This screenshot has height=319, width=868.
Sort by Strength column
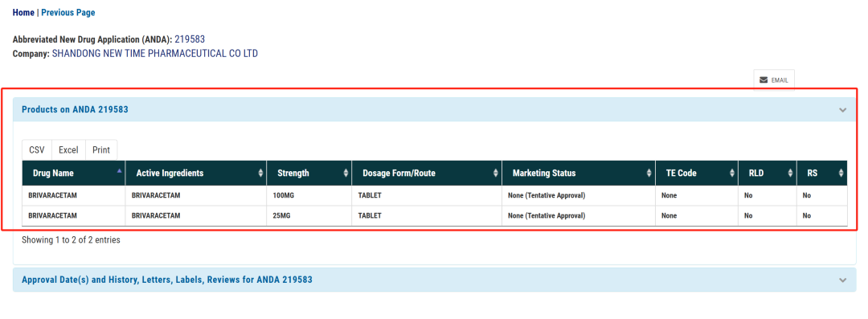click(x=309, y=174)
